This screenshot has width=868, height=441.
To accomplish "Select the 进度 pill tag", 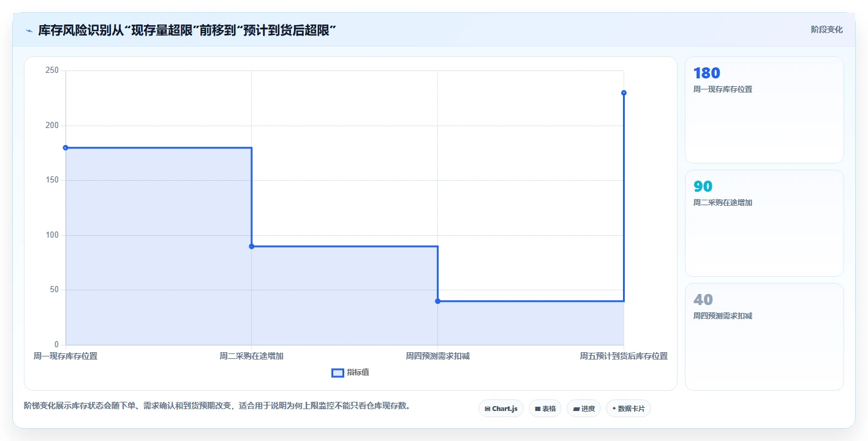I will coord(583,409).
